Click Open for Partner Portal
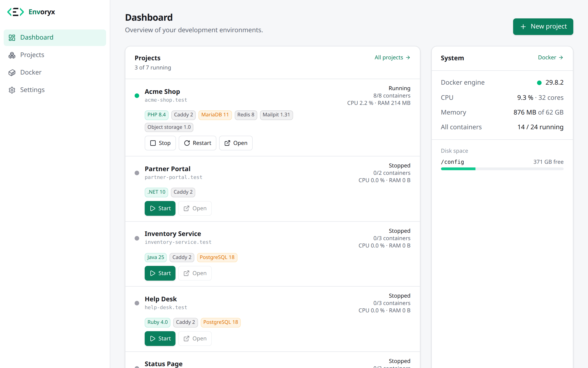The width and height of the screenshot is (588, 368). 195,208
